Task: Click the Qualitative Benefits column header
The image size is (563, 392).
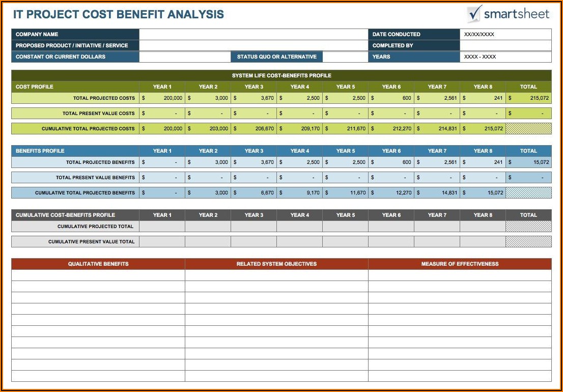Action: tap(98, 264)
